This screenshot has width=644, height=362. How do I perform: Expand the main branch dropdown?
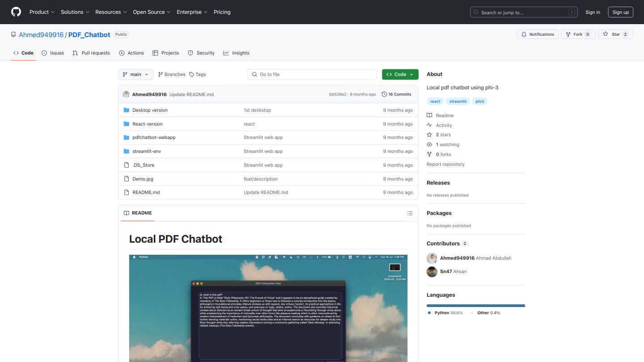(136, 75)
